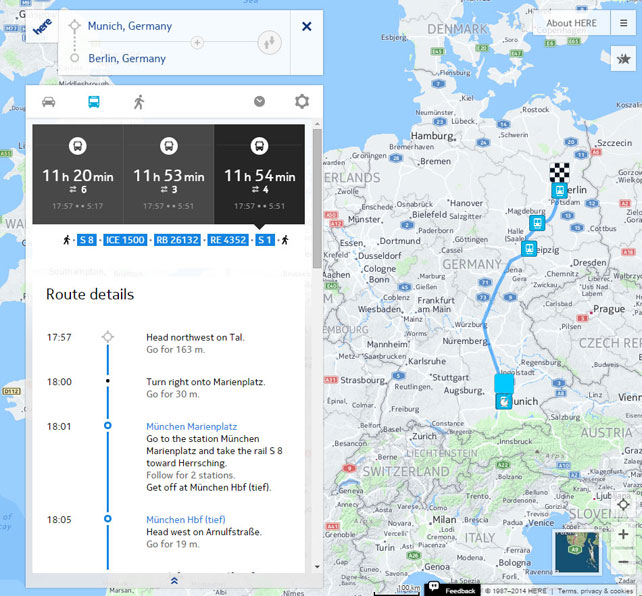Open About HERE page

pos(573,24)
